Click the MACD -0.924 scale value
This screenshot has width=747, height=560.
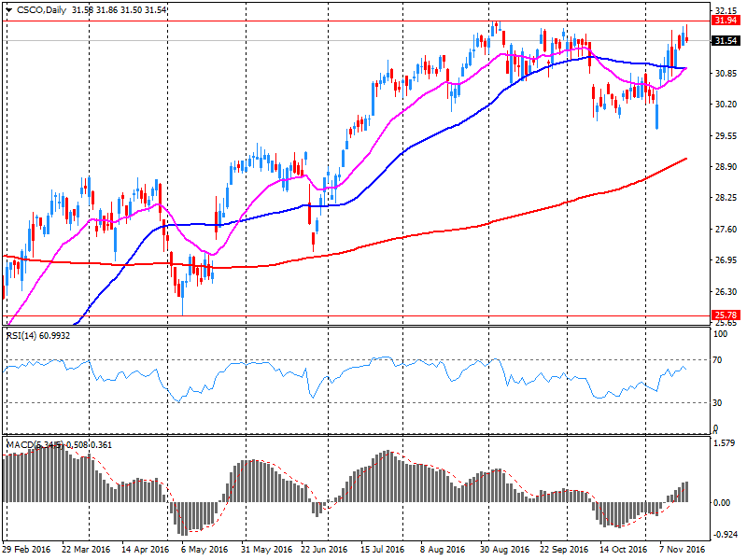725,535
